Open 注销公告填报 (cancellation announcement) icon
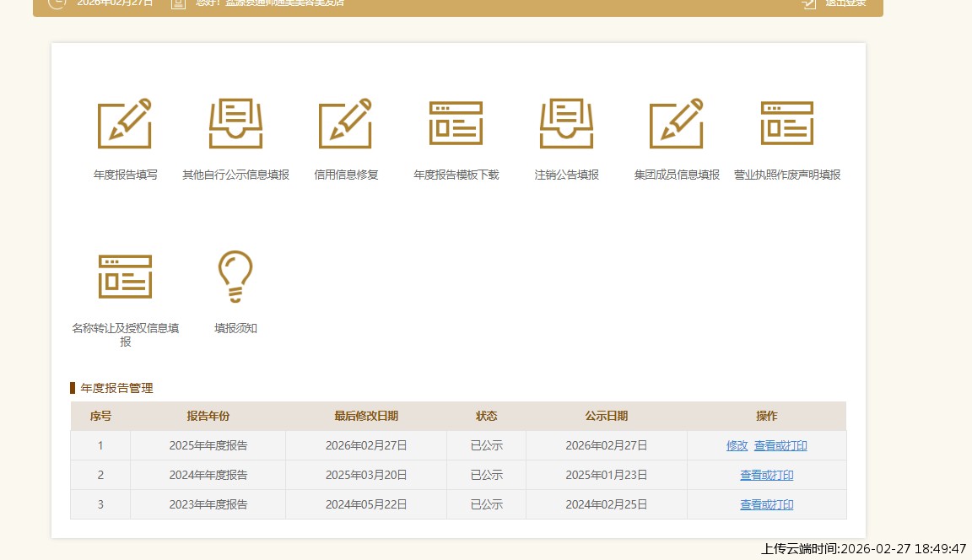This screenshot has width=972, height=560. coord(566,123)
